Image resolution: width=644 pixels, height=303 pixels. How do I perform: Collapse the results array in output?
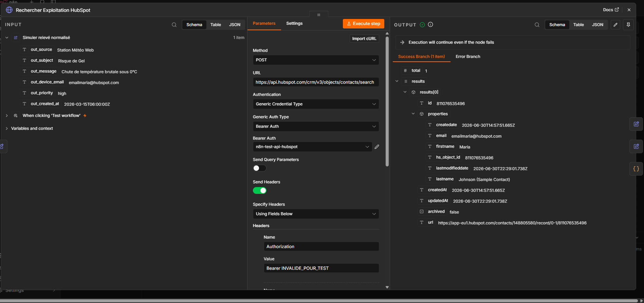[x=397, y=81]
